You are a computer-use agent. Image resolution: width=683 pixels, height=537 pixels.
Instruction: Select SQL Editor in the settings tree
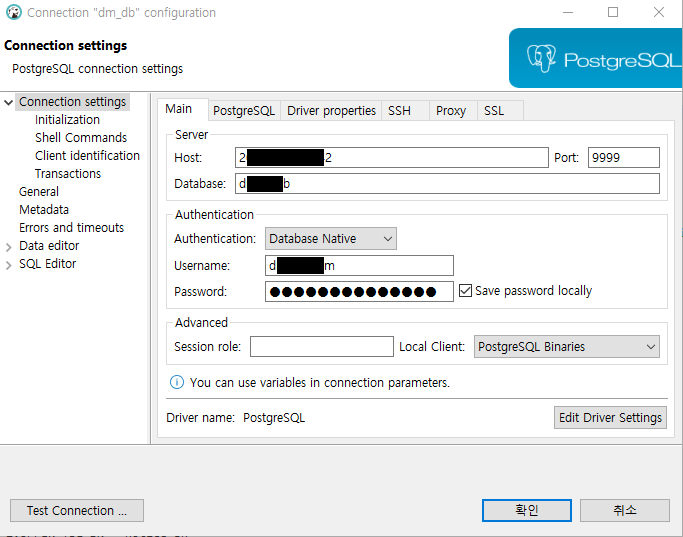(x=47, y=264)
